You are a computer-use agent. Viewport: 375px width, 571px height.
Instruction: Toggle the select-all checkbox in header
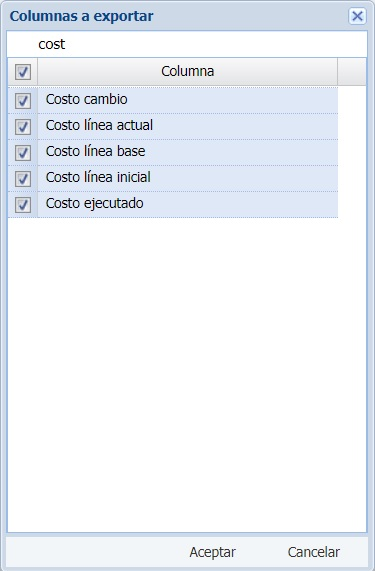pos(23,72)
